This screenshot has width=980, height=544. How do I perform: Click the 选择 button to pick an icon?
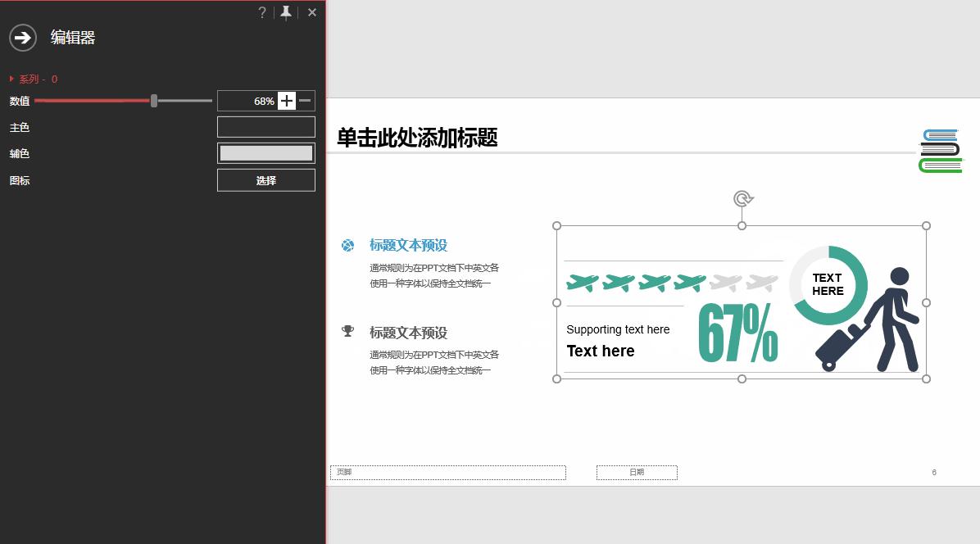[265, 179]
